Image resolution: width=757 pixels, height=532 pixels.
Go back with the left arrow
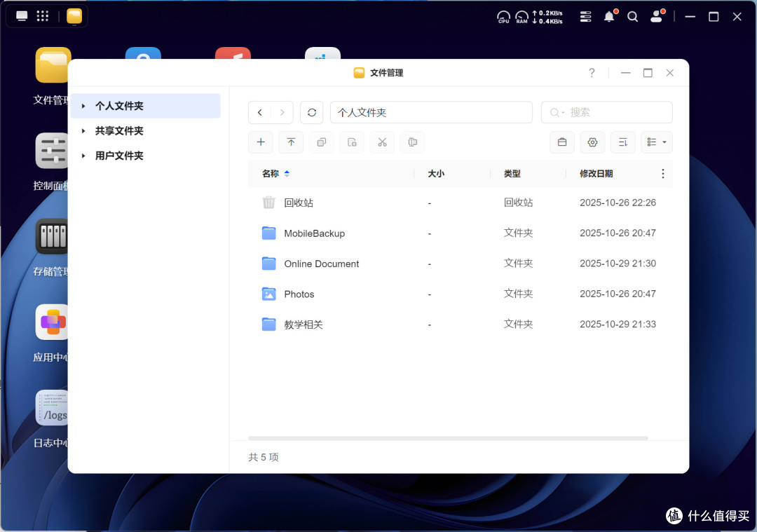(x=260, y=112)
